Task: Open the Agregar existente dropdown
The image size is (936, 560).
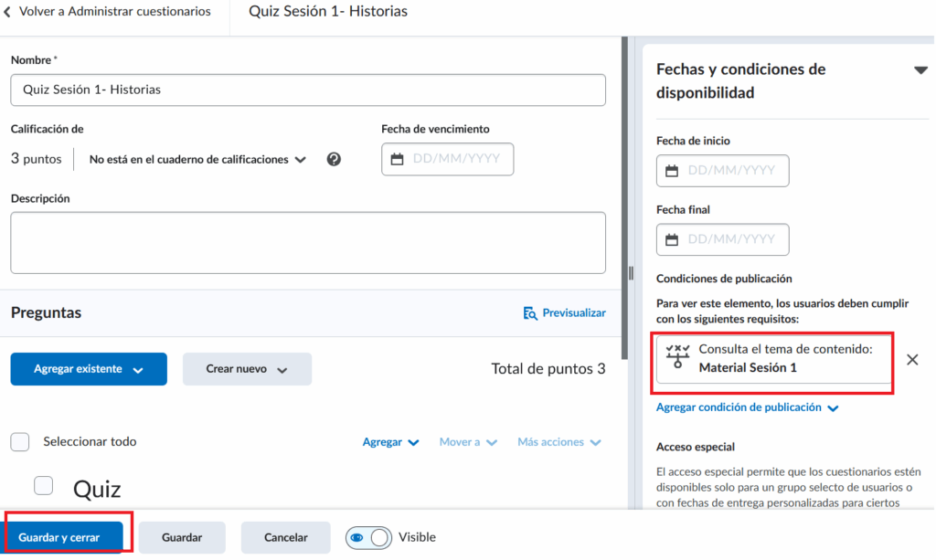Action: pyautogui.click(x=89, y=369)
